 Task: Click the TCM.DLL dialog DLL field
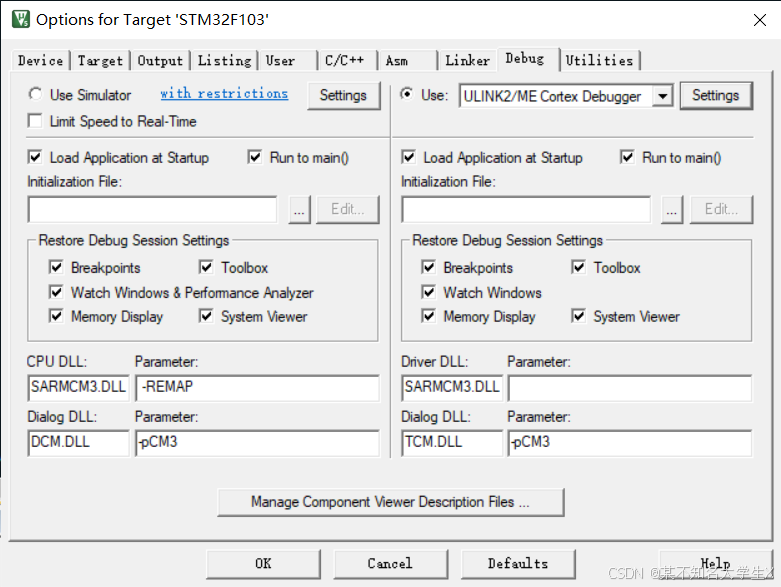pyautogui.click(x=452, y=443)
